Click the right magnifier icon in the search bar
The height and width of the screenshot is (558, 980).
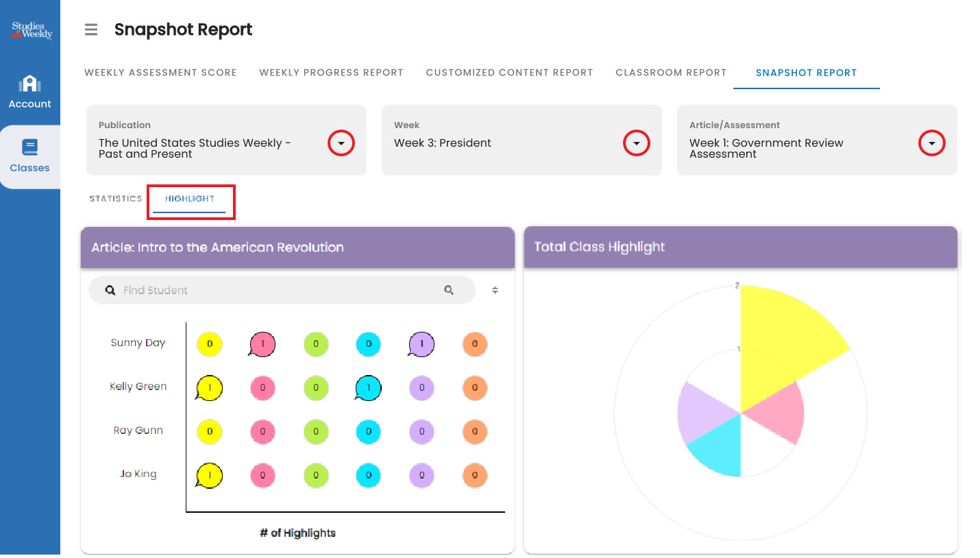pyautogui.click(x=449, y=290)
